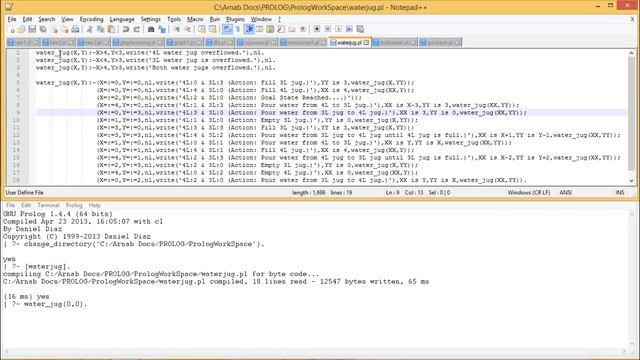
Task: Click 'length : 1,896' in status bar
Action: click(309, 193)
